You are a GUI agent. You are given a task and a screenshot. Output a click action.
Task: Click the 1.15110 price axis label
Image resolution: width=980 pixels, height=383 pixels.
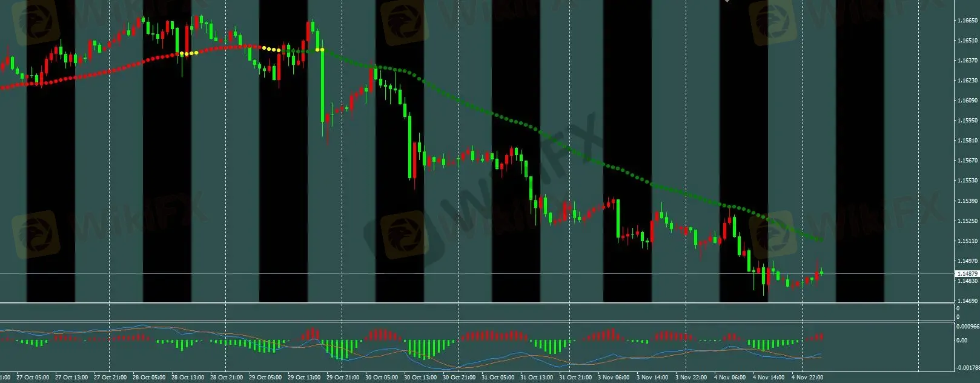[967, 241]
